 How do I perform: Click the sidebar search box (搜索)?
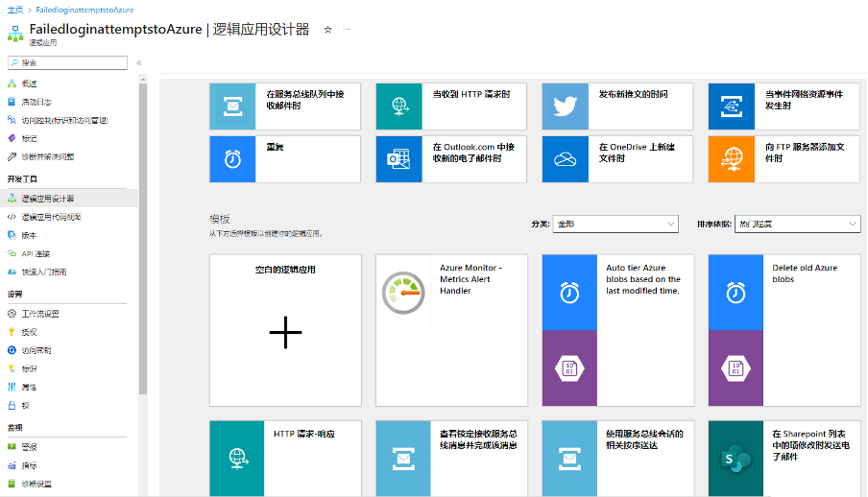point(67,62)
